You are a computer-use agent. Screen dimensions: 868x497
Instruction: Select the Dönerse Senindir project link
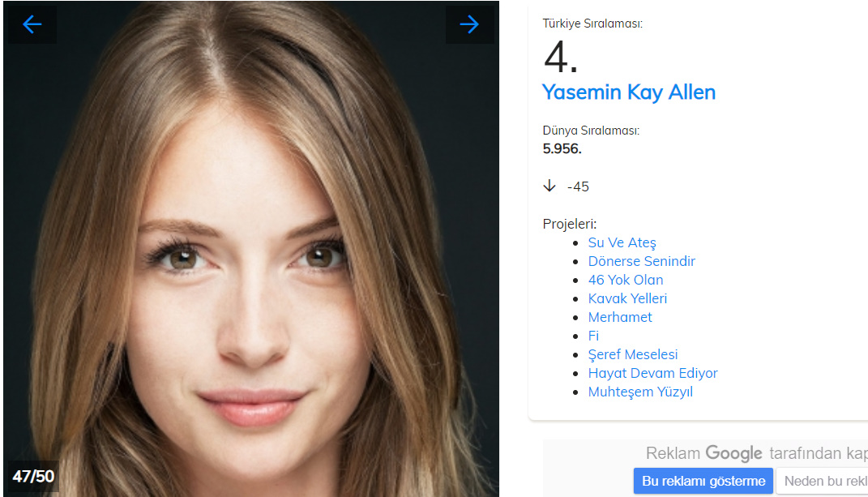[641, 261]
